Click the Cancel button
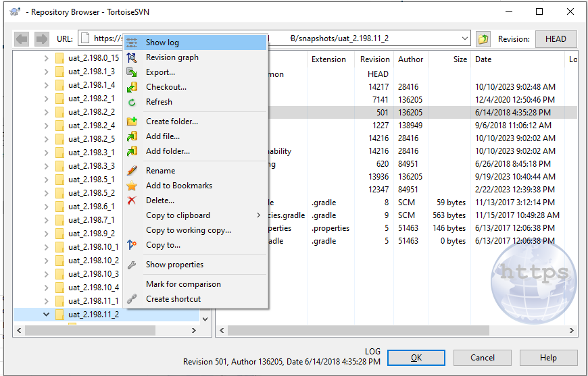This screenshot has width=588, height=376. click(x=483, y=358)
